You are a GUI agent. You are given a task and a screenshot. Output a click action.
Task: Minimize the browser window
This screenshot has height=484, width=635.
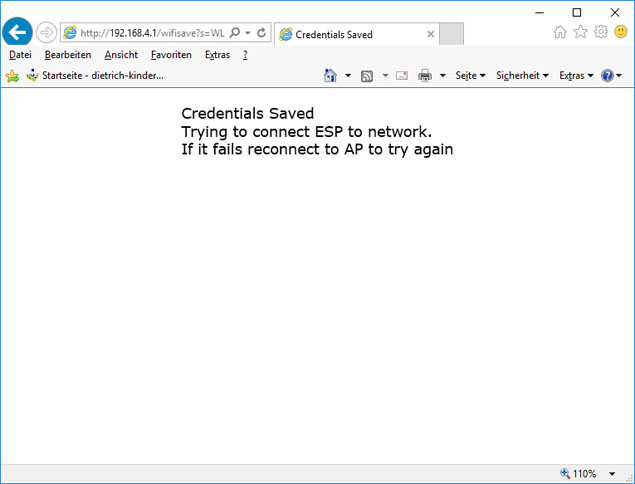click(539, 13)
